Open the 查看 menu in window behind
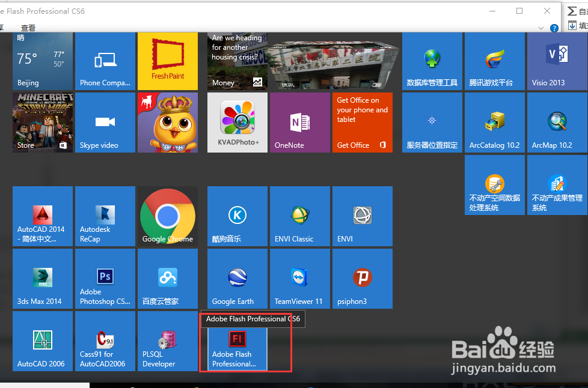This screenshot has width=588, height=388. (x=28, y=28)
